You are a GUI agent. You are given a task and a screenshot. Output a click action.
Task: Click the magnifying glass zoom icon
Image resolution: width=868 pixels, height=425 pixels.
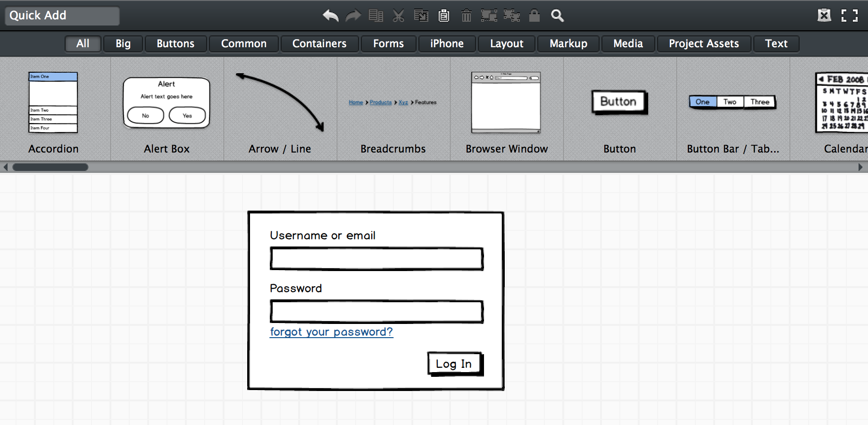coord(557,16)
